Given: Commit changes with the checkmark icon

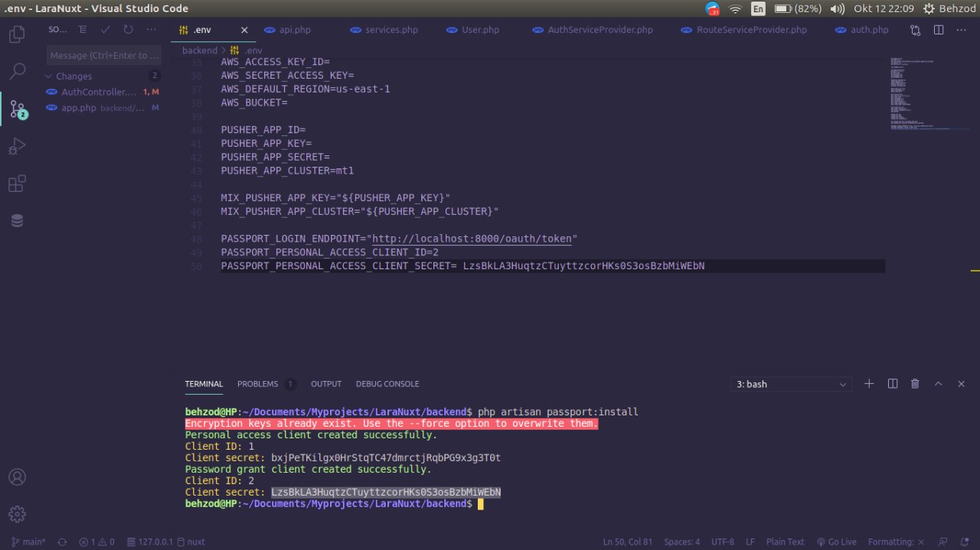Looking at the screenshot, I should pos(106,30).
